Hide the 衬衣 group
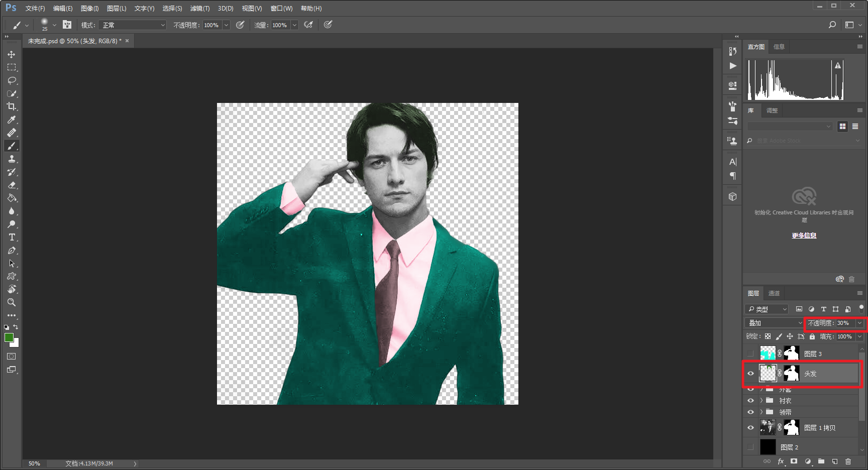Viewport: 868px width, 470px height. [x=750, y=401]
